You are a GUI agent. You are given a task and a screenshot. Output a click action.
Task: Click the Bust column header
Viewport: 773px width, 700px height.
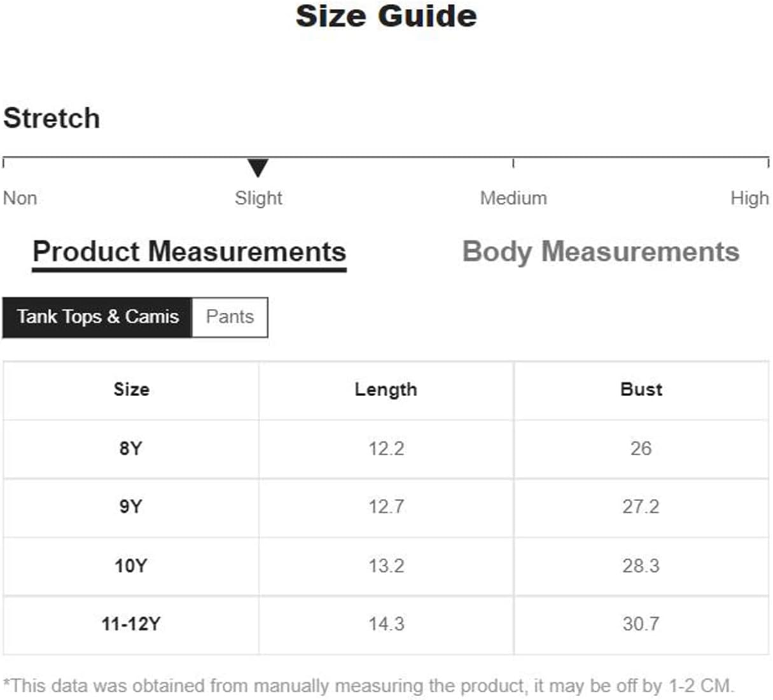click(x=641, y=390)
